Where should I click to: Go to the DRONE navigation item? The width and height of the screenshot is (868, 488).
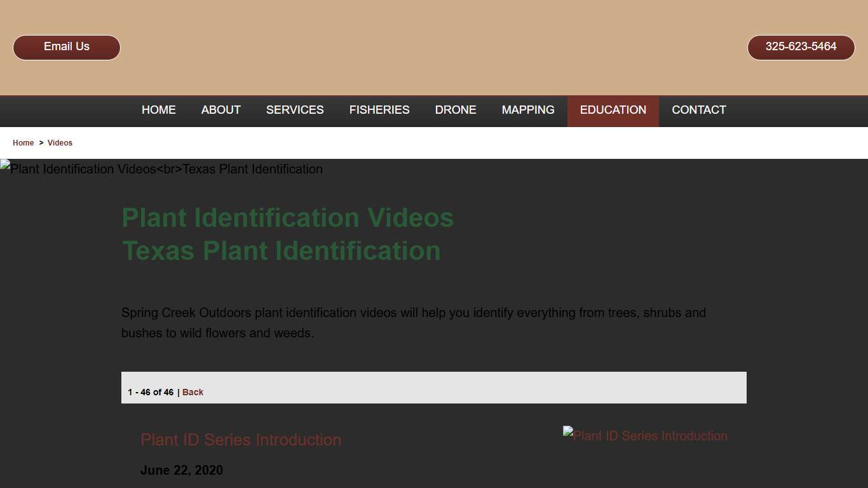(455, 110)
